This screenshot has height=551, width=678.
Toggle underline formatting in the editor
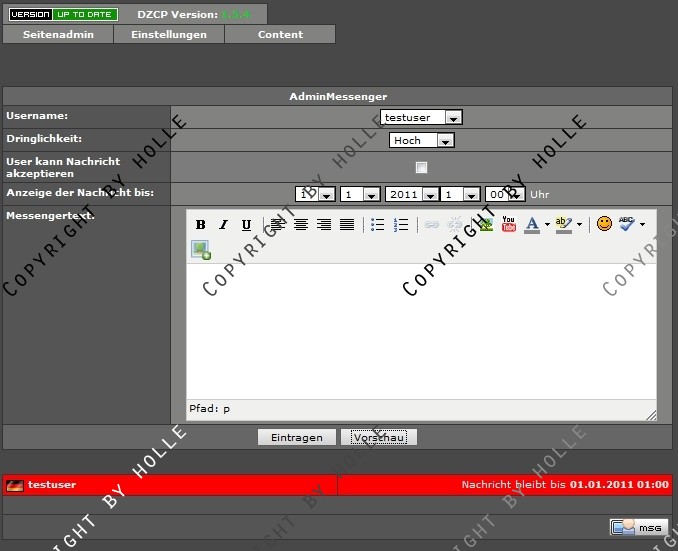point(246,224)
